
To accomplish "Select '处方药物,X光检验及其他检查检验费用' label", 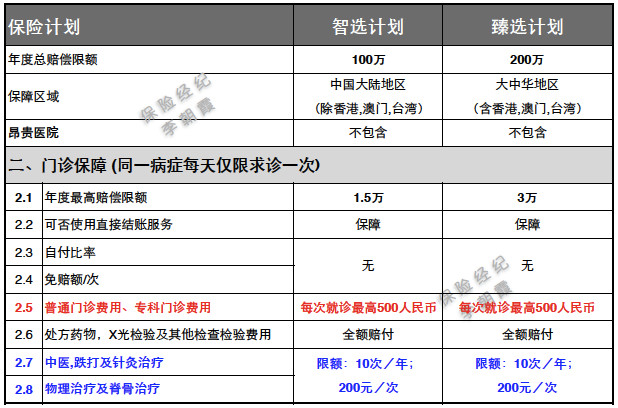I will [x=158, y=334].
